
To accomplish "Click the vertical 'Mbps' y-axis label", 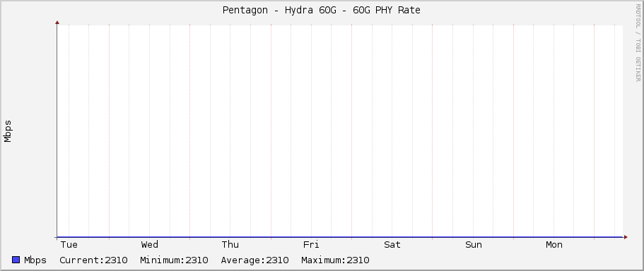I will [8, 131].
